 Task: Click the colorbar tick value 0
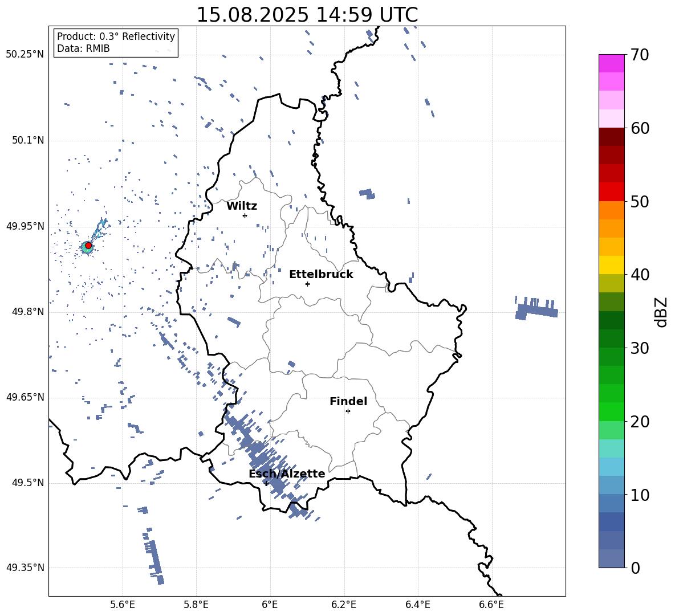(x=635, y=568)
